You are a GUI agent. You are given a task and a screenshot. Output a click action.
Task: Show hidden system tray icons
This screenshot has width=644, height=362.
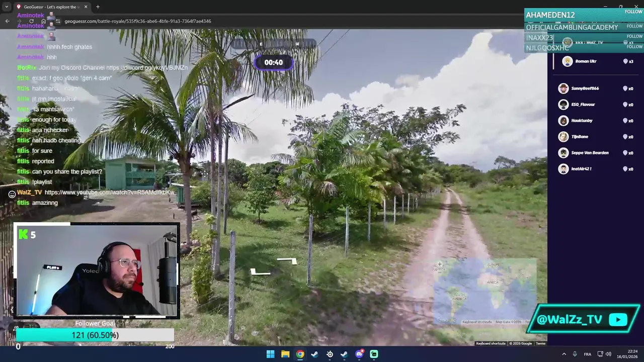pos(563,354)
